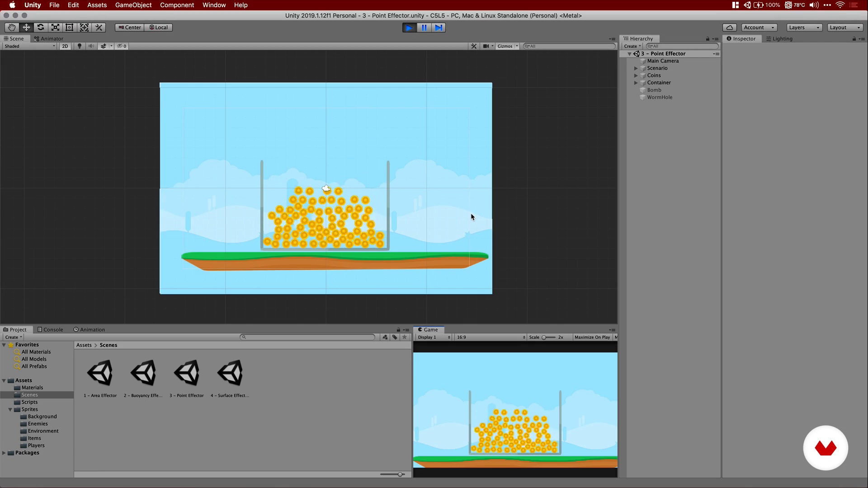The image size is (868, 488).
Task: Select the Scale tool
Action: pyautogui.click(x=55, y=28)
